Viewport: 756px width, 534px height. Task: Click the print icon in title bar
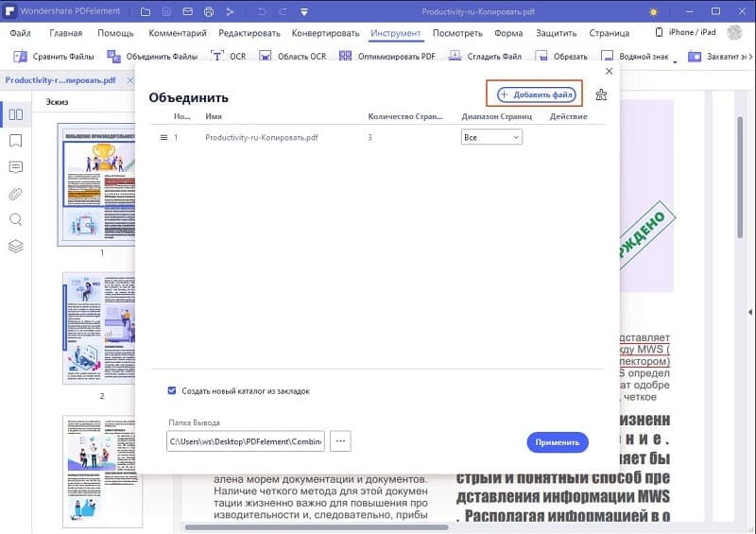click(209, 11)
